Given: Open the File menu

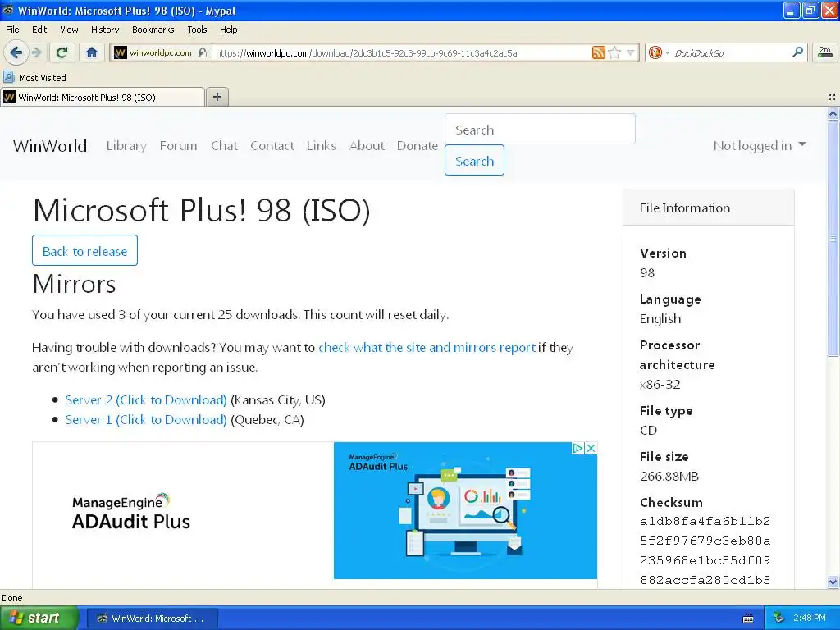Looking at the screenshot, I should [x=12, y=30].
